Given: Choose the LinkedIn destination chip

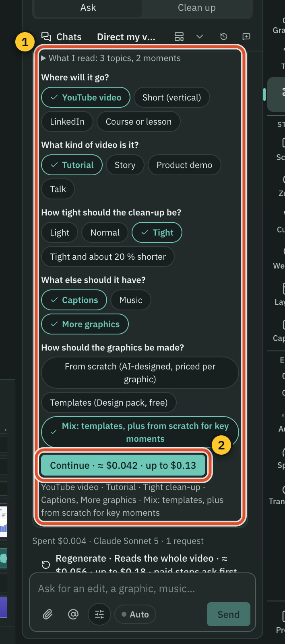Looking at the screenshot, I should click(x=67, y=122).
